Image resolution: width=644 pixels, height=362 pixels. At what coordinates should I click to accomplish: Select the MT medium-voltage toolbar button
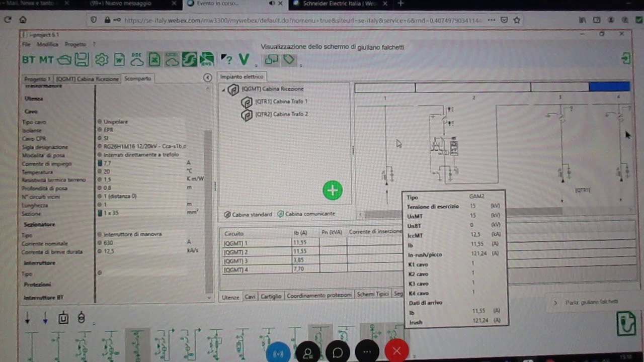[x=46, y=60]
